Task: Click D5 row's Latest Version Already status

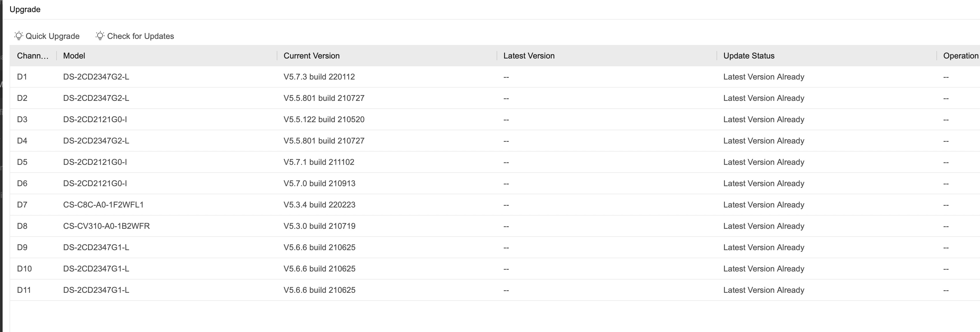Action: (764, 162)
